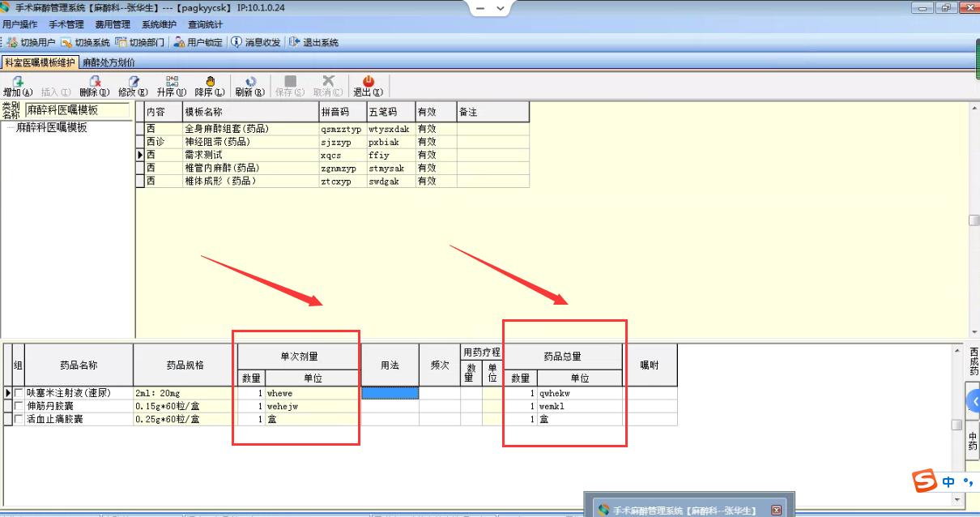Screen dimensions: 980x517
Task: Select template row 神经阻滞(药品)
Action: 337,142
